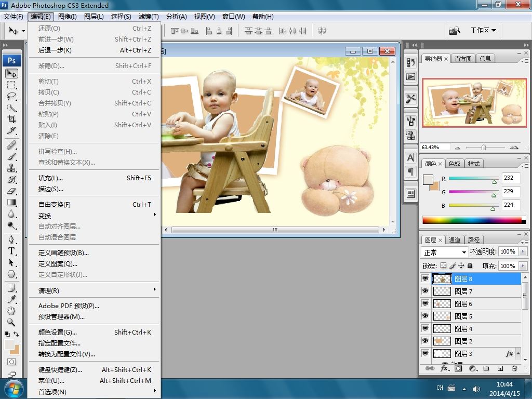The width and height of the screenshot is (532, 399).
Task: Open the blend mode 正常 dropdown
Action: (445, 252)
